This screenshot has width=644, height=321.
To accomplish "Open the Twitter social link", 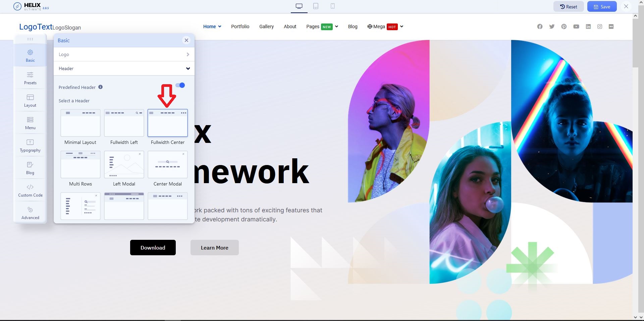I will [x=552, y=26].
